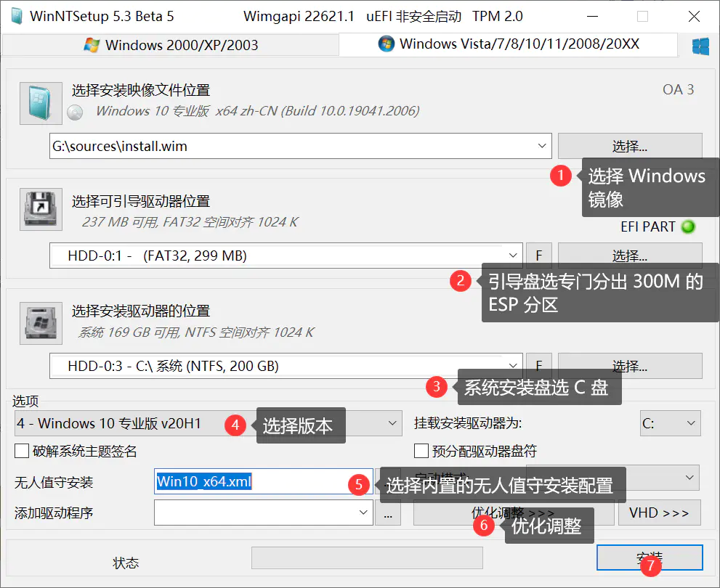Viewport: 720px width, 588px height.
Task: Open the HDD-0:3 C:\ 系统 install drive dropdown
Action: (x=512, y=366)
